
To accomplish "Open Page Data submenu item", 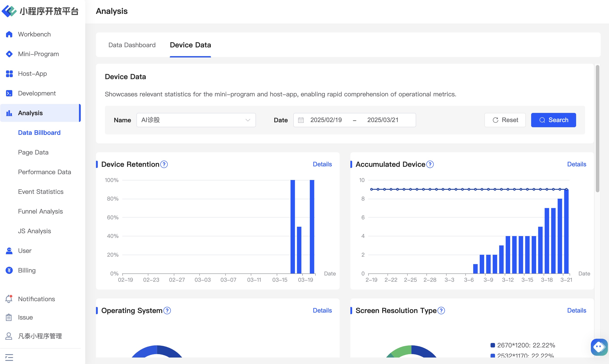I will pos(33,152).
